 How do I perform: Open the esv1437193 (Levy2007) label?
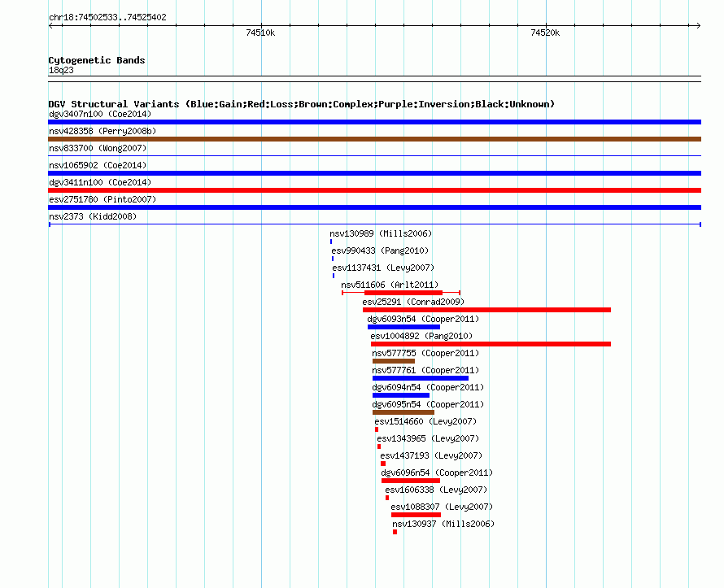(431, 455)
